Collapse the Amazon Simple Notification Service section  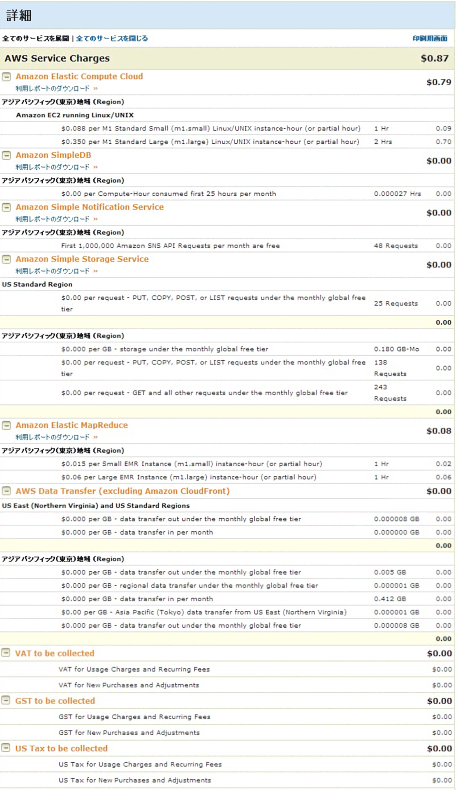[x=7, y=207]
